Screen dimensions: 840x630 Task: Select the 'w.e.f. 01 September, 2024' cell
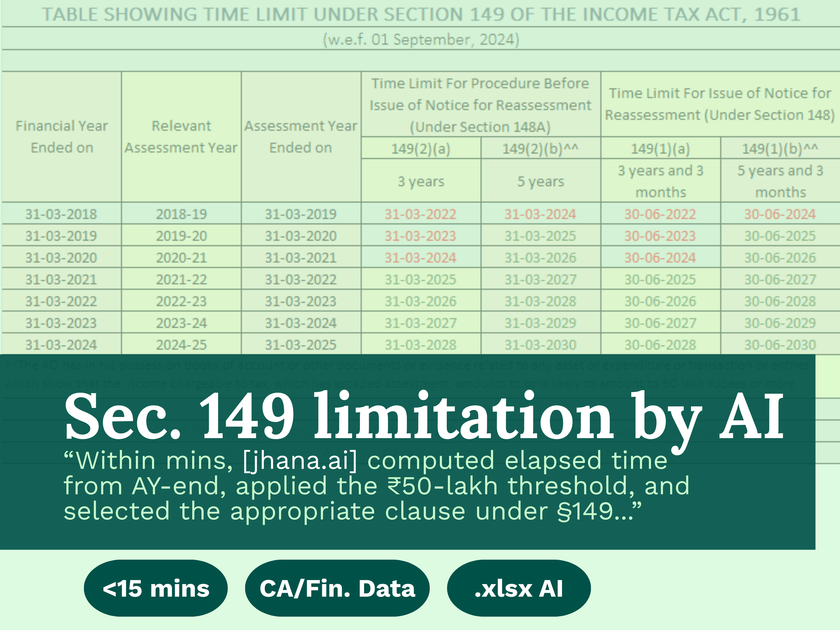(420, 39)
